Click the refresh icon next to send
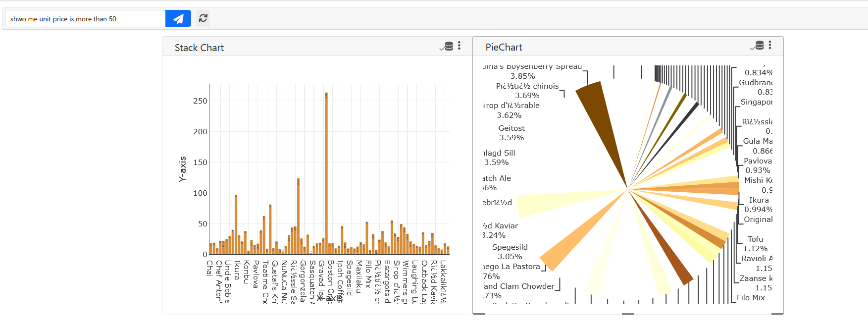This screenshot has height=330, width=868. (x=203, y=18)
